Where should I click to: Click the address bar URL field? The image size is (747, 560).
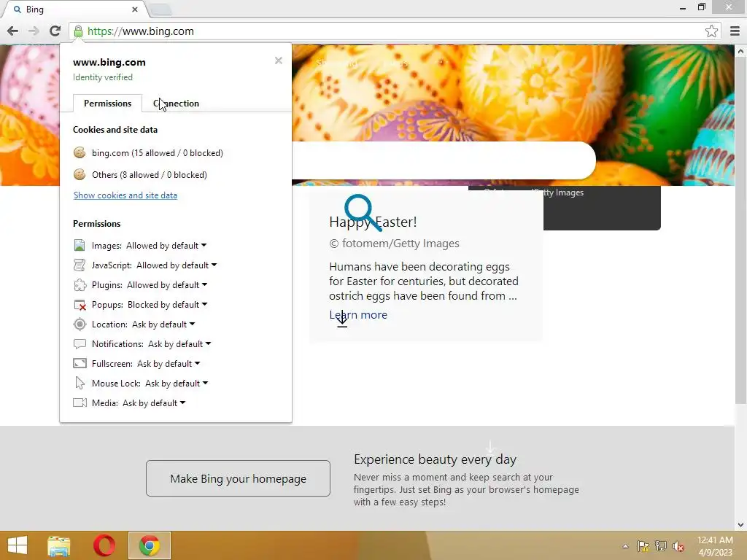[391, 31]
